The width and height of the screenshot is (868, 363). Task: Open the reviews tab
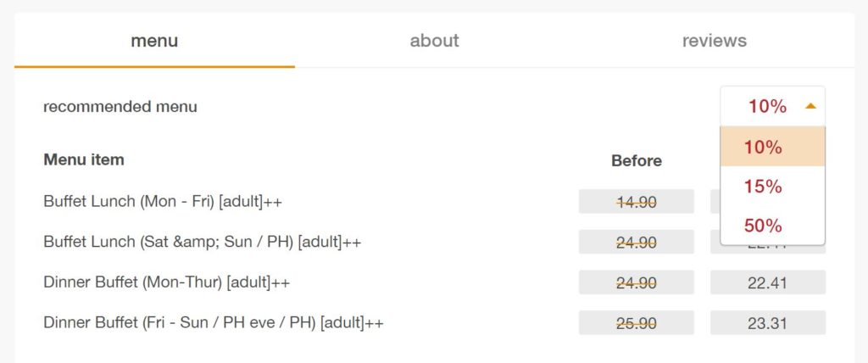coord(714,41)
